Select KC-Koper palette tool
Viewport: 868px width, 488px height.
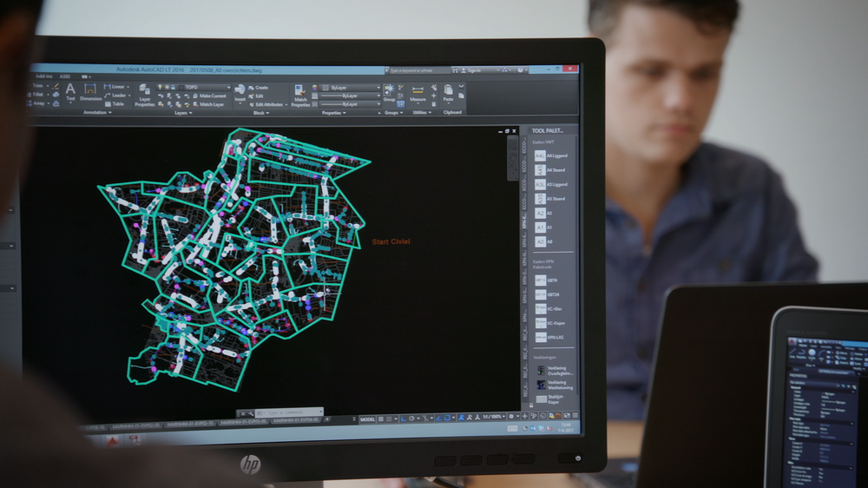[550, 323]
